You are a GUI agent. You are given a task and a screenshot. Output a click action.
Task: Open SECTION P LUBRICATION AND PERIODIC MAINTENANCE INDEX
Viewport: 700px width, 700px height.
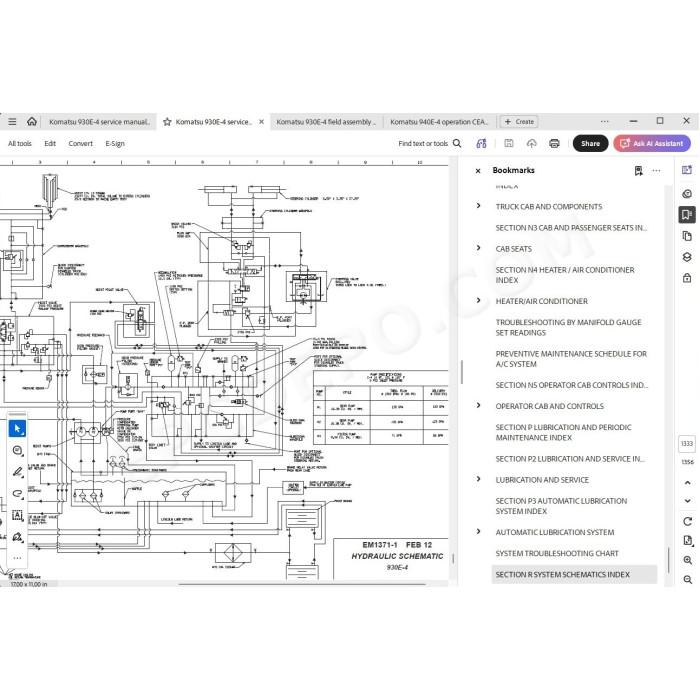point(563,432)
